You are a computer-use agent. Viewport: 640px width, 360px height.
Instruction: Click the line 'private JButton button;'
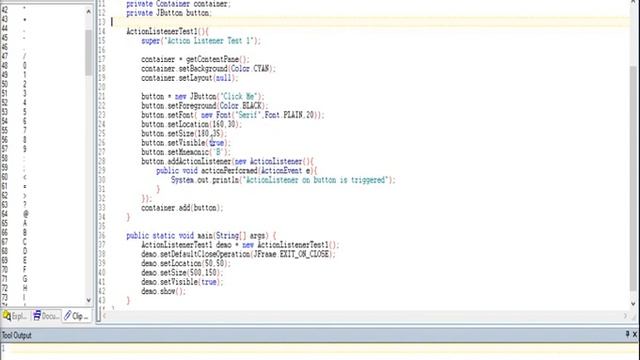(169, 13)
